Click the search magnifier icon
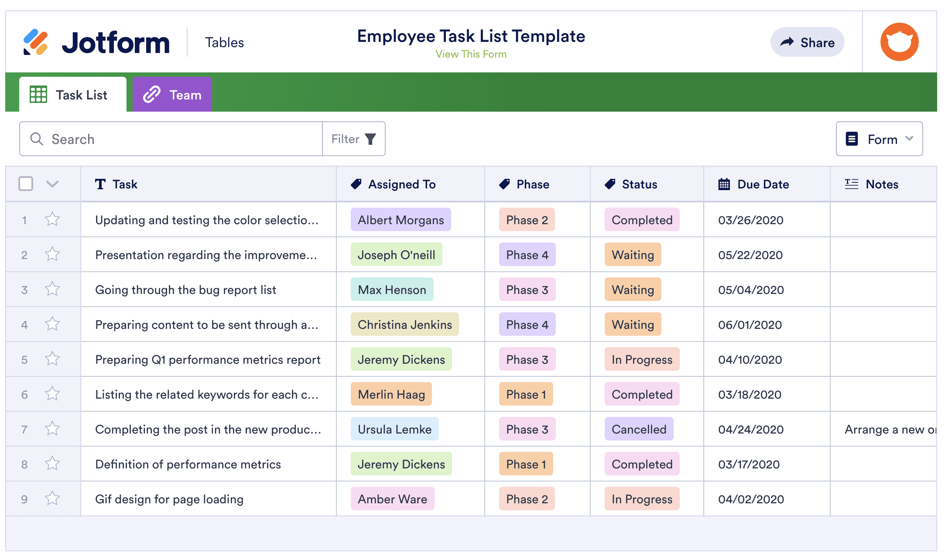Screen dimensions: 945x560 pyautogui.click(x=38, y=139)
